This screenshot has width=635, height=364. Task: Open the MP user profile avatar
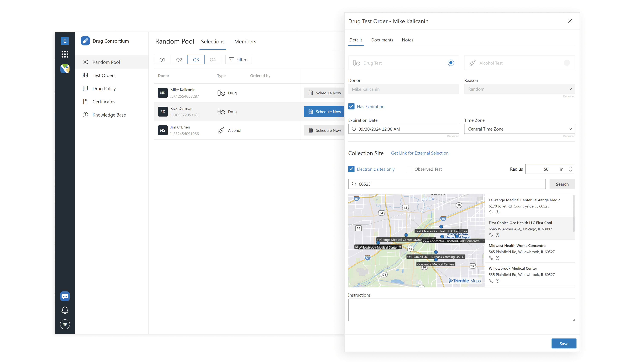[x=65, y=324]
